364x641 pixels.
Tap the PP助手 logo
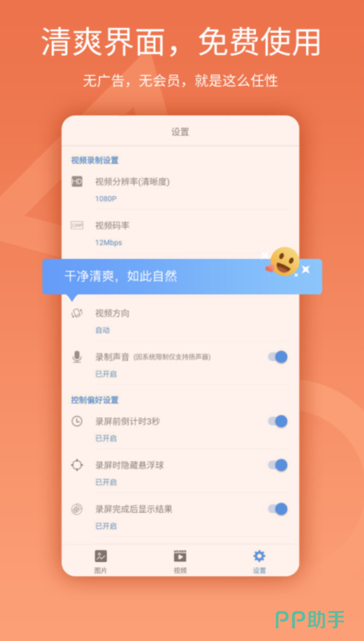coord(310,619)
